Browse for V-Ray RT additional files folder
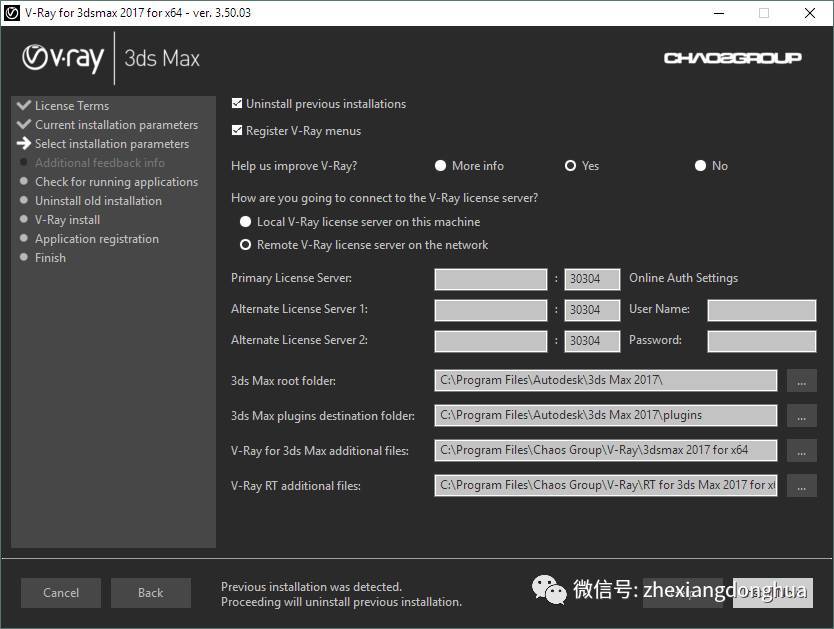Viewport: 834px width, 629px height. [802, 486]
